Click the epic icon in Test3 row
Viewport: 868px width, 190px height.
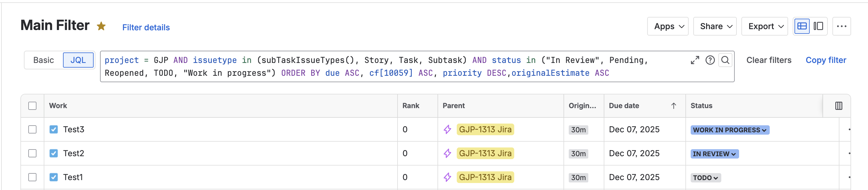click(447, 129)
